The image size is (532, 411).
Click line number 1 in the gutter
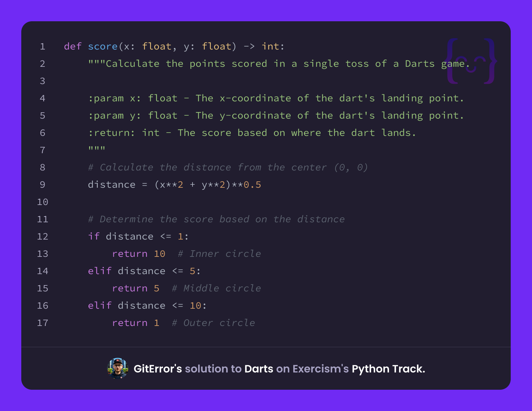pos(43,47)
